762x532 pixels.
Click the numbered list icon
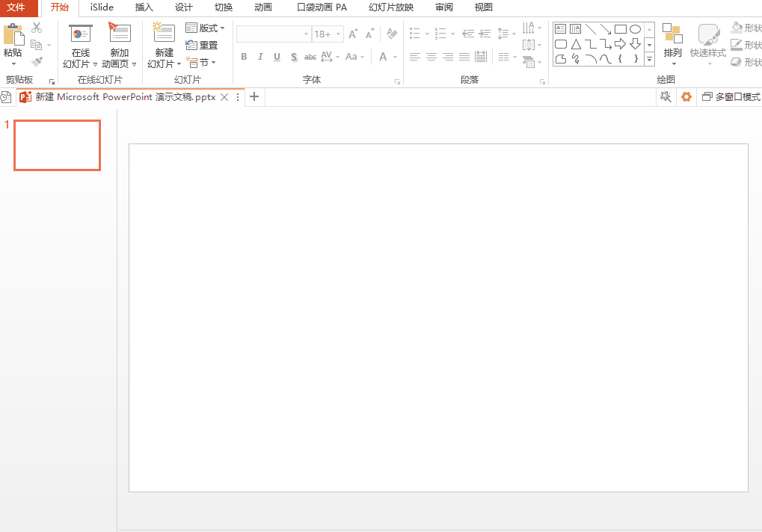click(x=440, y=34)
